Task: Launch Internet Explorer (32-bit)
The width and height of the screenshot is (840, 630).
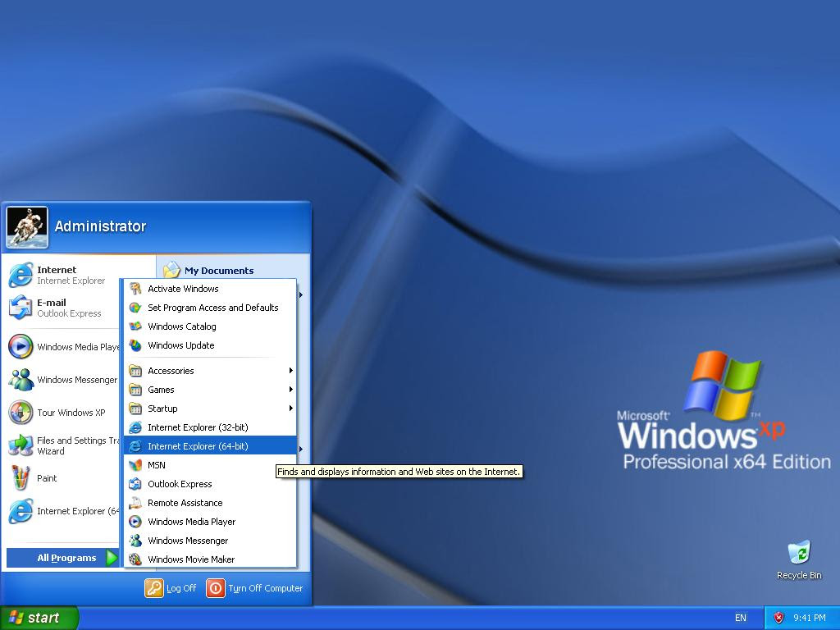Action: (210, 427)
